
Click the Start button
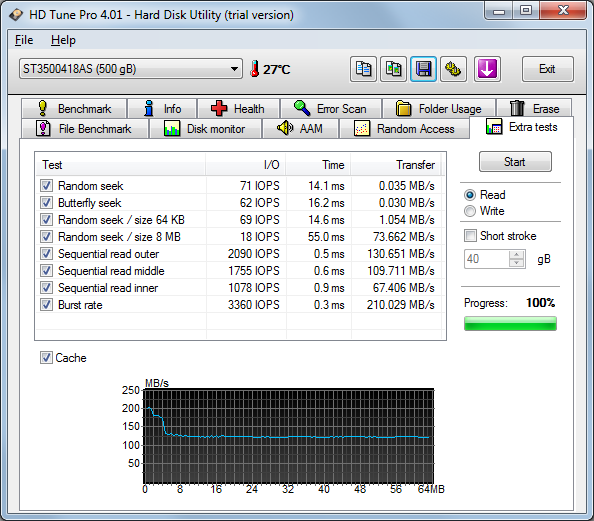coord(515,162)
